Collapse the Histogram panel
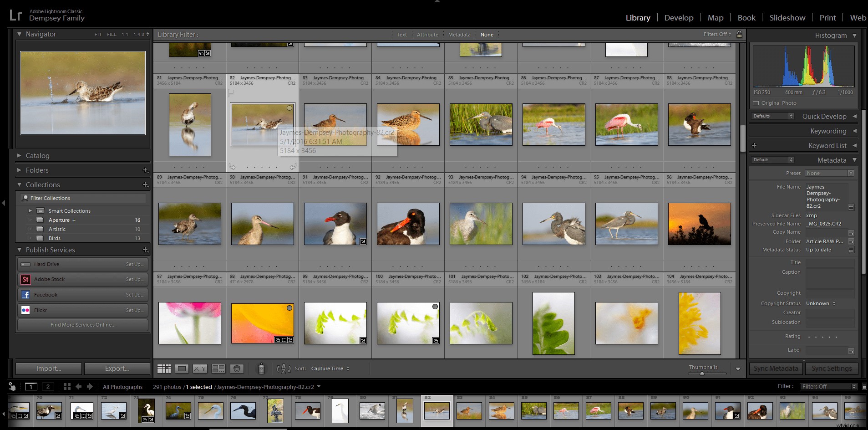 point(855,35)
